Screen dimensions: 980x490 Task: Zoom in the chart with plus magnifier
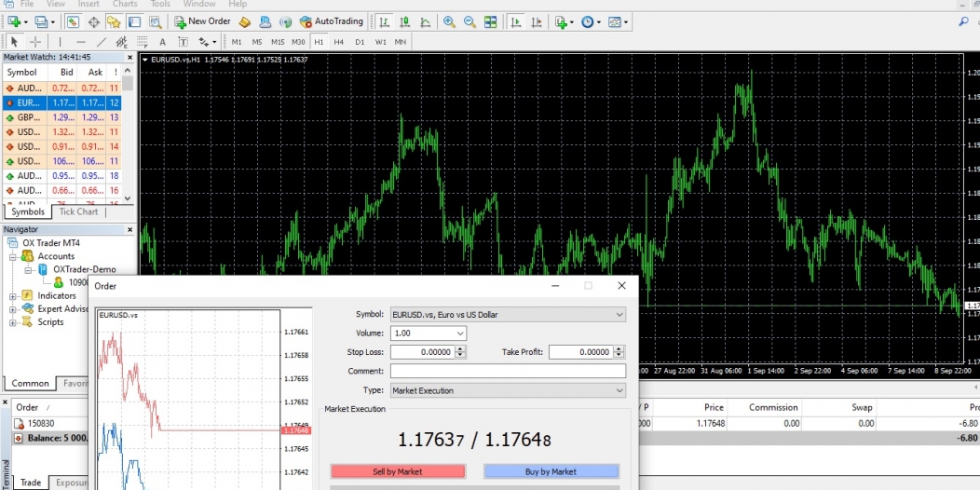point(449,21)
